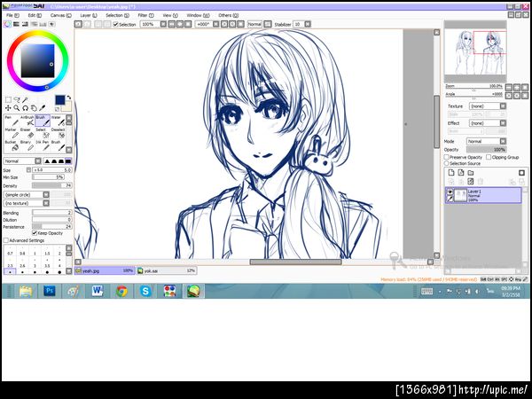
Task: Zoom out with the minus button
Action: pyautogui.click(x=509, y=87)
